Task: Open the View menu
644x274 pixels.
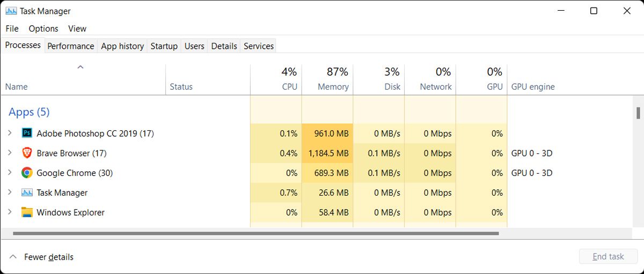Action: pyautogui.click(x=77, y=28)
